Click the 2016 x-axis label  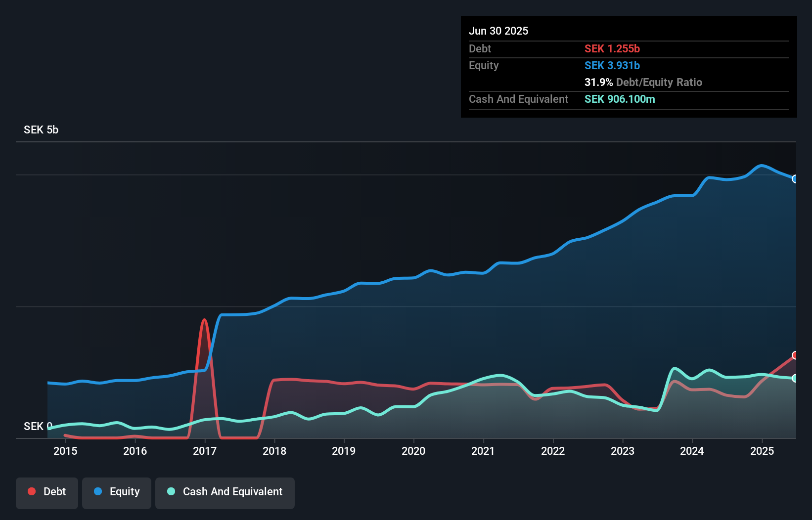click(x=135, y=451)
